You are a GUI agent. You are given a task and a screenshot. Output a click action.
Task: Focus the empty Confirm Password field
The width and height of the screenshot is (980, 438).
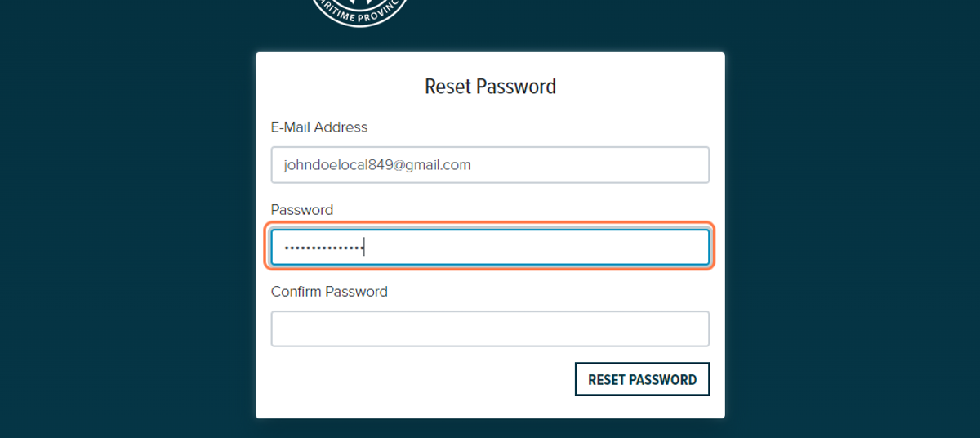click(x=490, y=328)
